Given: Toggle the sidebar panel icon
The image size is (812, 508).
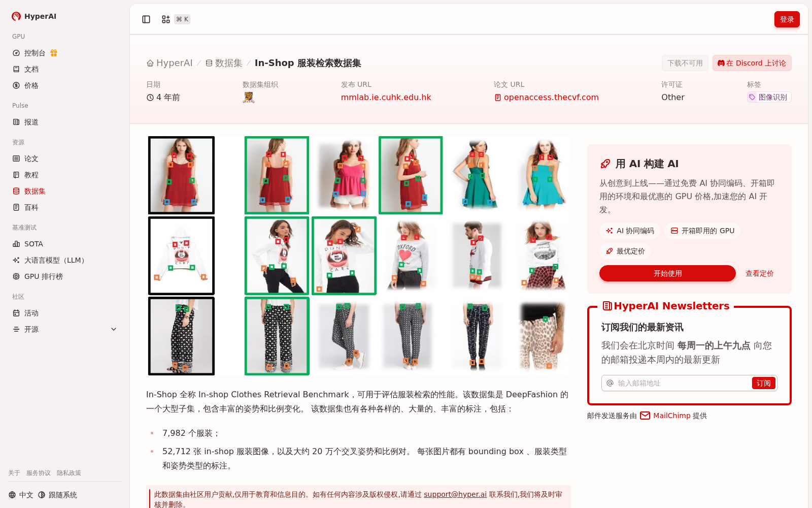Looking at the screenshot, I should 146,19.
